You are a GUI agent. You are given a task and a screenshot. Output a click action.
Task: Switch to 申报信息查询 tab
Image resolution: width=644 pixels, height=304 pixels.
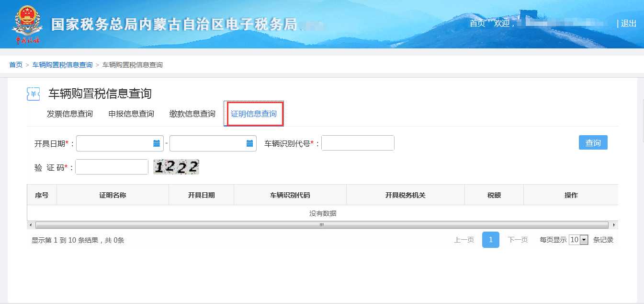pyautogui.click(x=131, y=114)
